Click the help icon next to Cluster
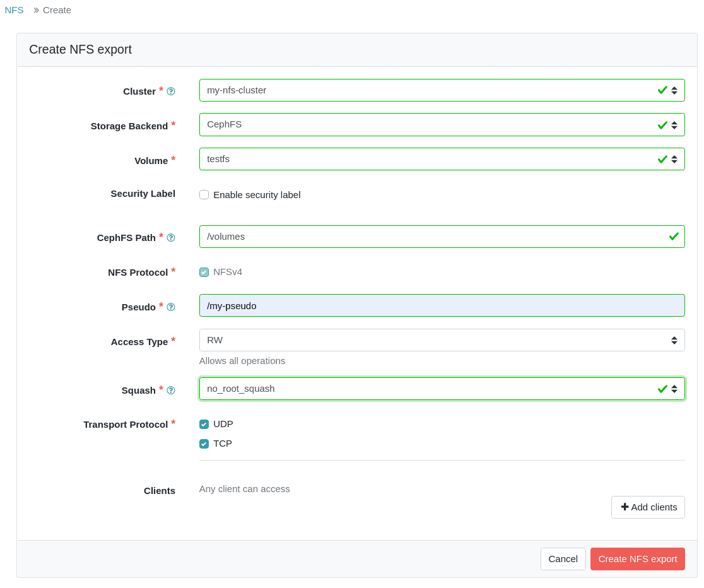Viewport: 704px width, 588px height. click(171, 91)
